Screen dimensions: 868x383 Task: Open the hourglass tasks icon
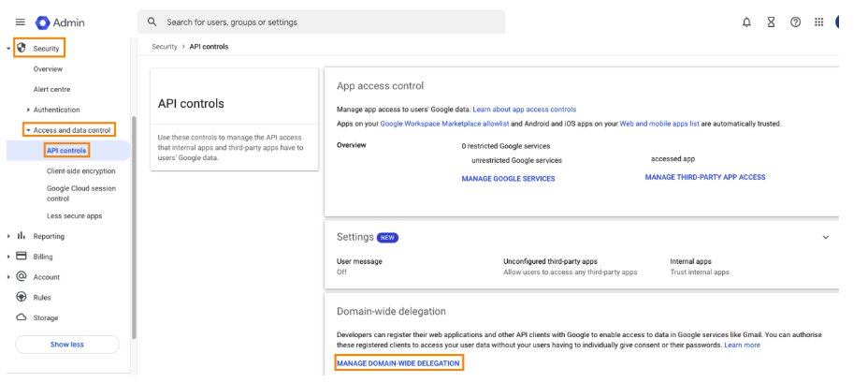pos(771,22)
